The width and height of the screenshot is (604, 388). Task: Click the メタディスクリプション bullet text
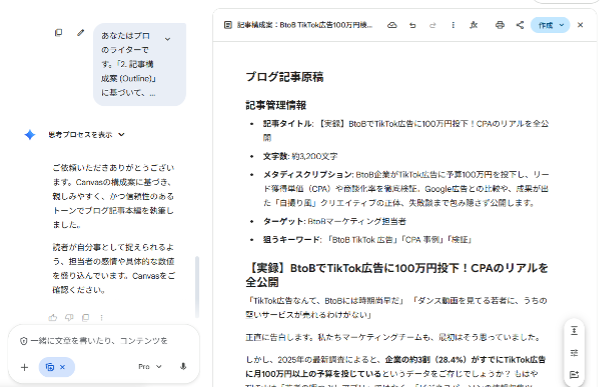pos(406,189)
